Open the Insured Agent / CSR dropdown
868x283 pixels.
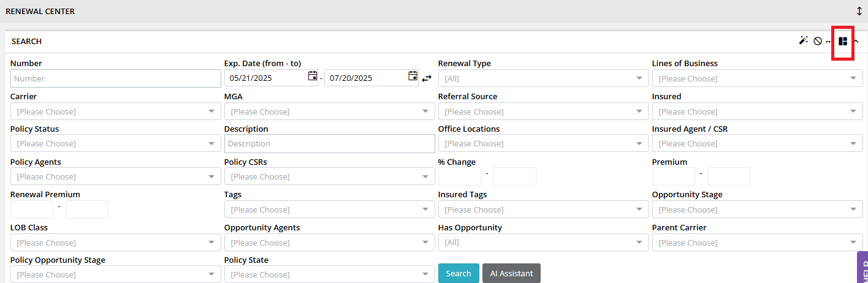tap(757, 143)
